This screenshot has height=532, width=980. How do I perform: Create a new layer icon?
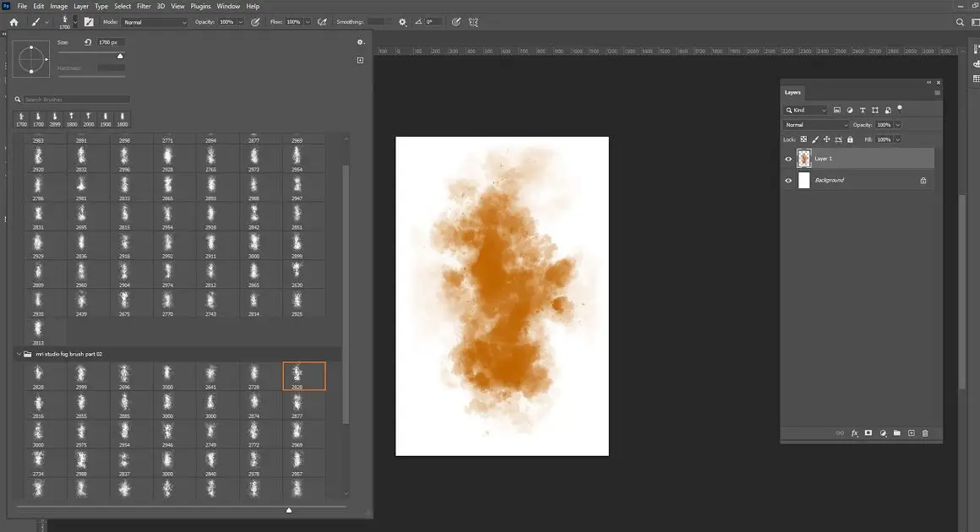(912, 432)
